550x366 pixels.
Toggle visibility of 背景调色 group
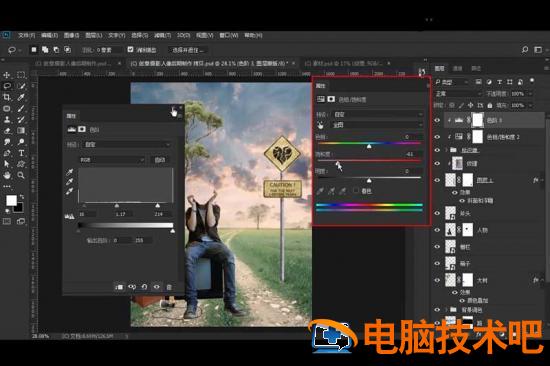pos(437,310)
